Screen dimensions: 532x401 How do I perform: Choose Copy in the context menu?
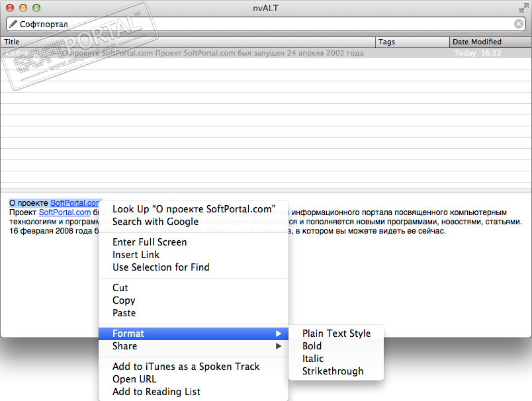pos(194,300)
